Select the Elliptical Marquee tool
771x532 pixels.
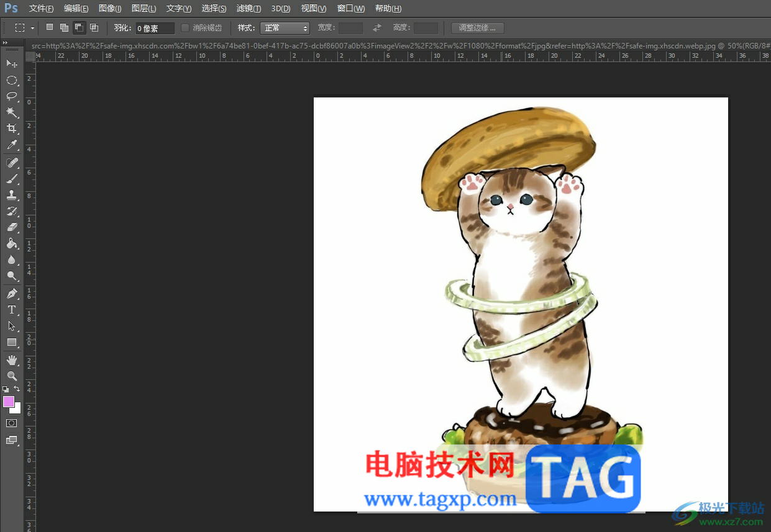[12, 80]
